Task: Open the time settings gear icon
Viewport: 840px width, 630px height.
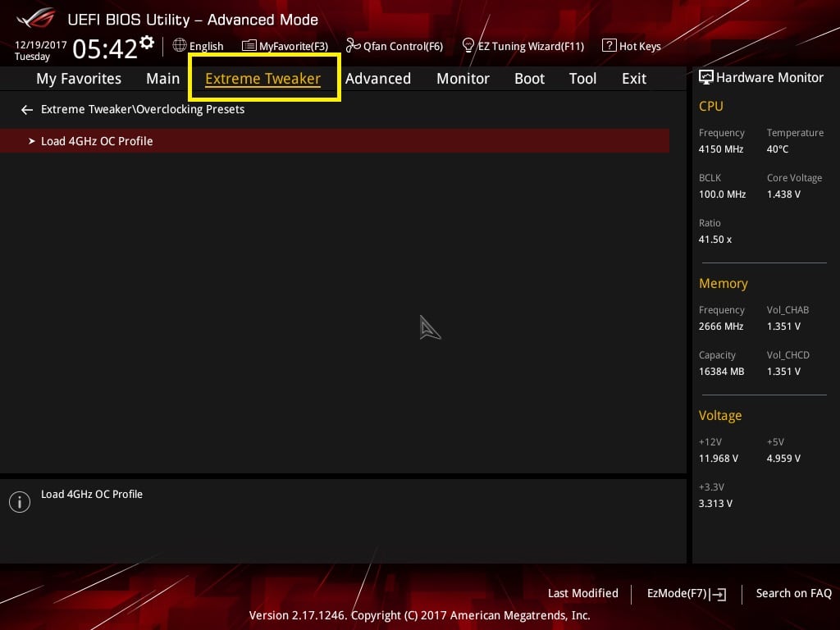Action: 147,42
